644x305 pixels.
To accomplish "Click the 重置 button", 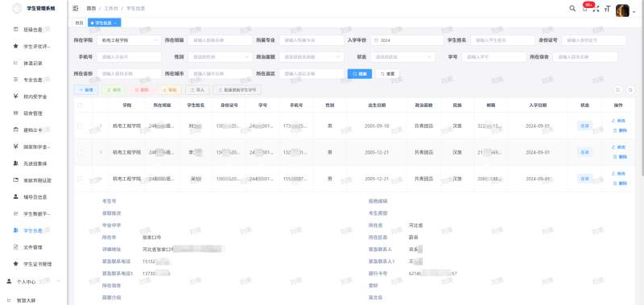I will click(387, 74).
